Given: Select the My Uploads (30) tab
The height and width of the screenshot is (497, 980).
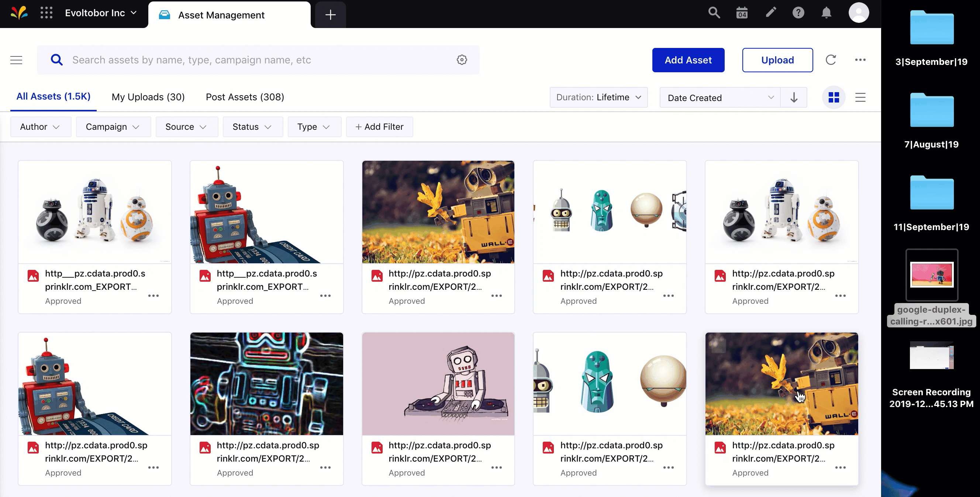Looking at the screenshot, I should point(148,97).
